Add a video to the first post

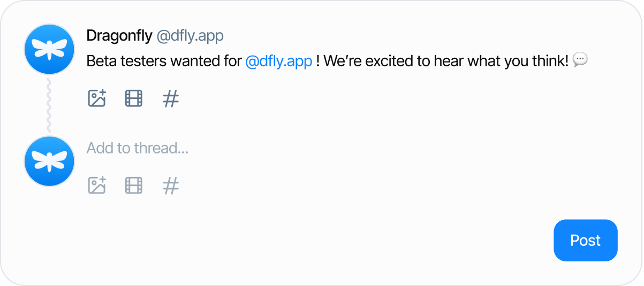point(134,98)
